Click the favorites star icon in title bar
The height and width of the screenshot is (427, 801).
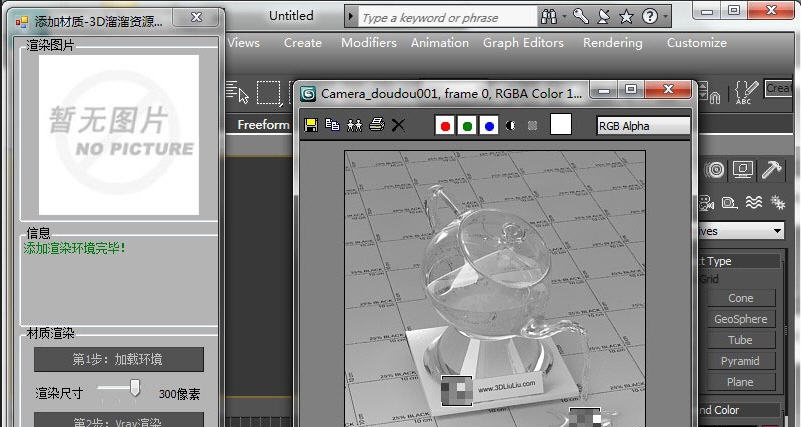tap(626, 17)
